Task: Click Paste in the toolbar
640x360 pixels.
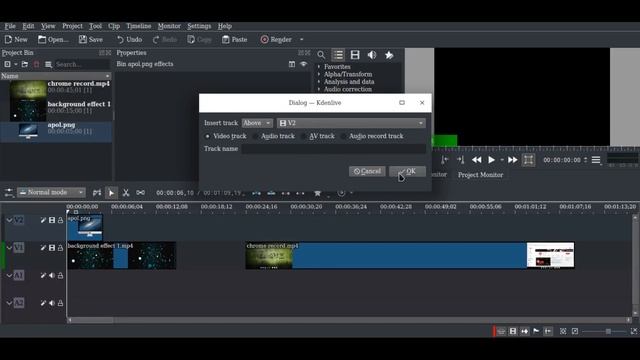Action: pos(235,40)
